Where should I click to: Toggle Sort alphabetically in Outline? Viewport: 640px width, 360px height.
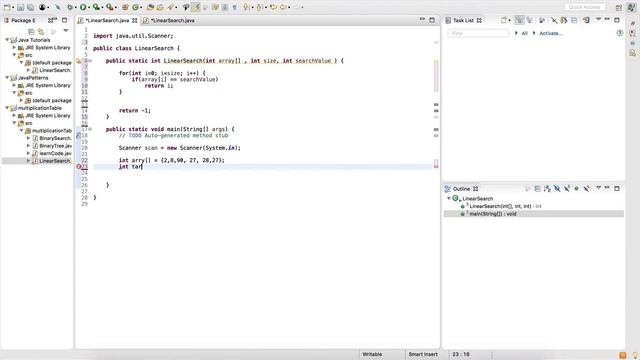[x=547, y=189]
